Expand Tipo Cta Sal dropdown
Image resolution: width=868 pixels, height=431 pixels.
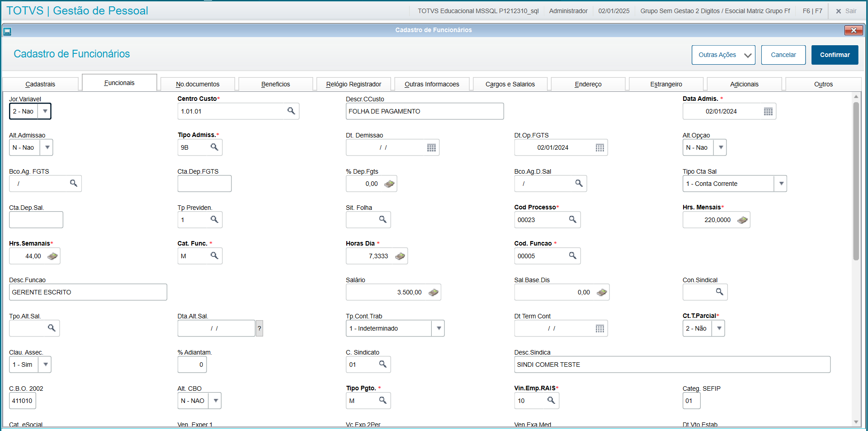[781, 184]
